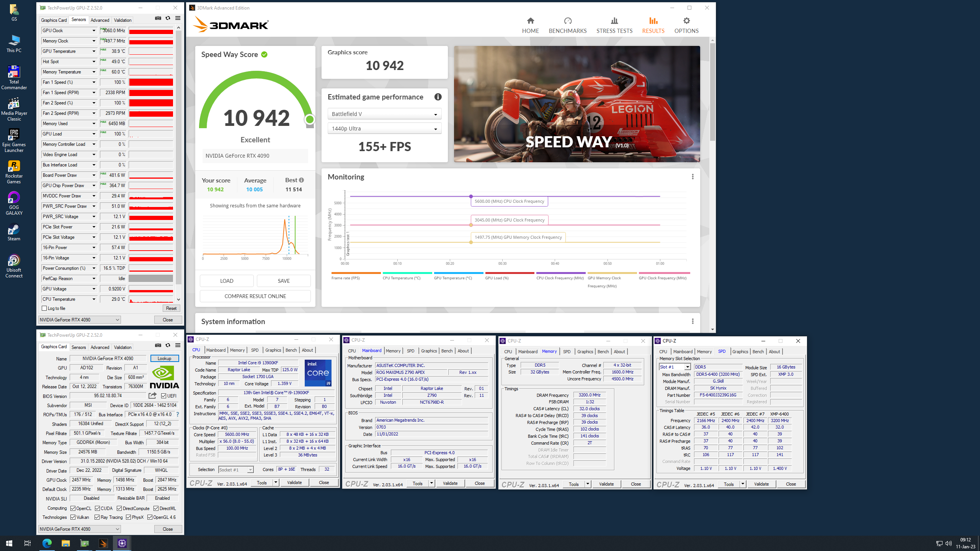Open the Monitoring panel three-dot menu

coord(692,177)
